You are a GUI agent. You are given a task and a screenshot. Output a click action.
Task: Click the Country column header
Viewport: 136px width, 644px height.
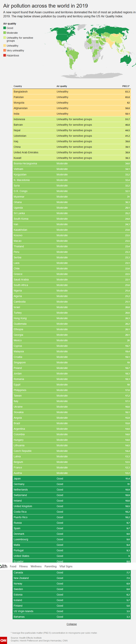tap(18, 86)
